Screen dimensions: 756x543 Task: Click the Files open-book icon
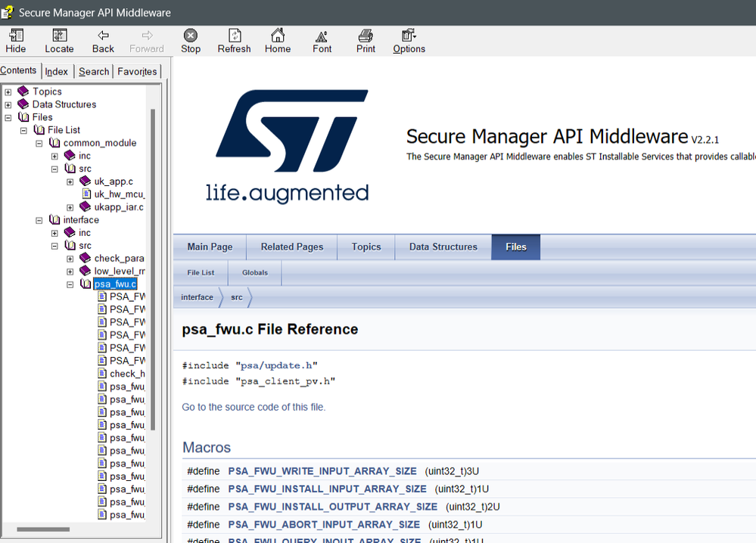click(x=23, y=117)
